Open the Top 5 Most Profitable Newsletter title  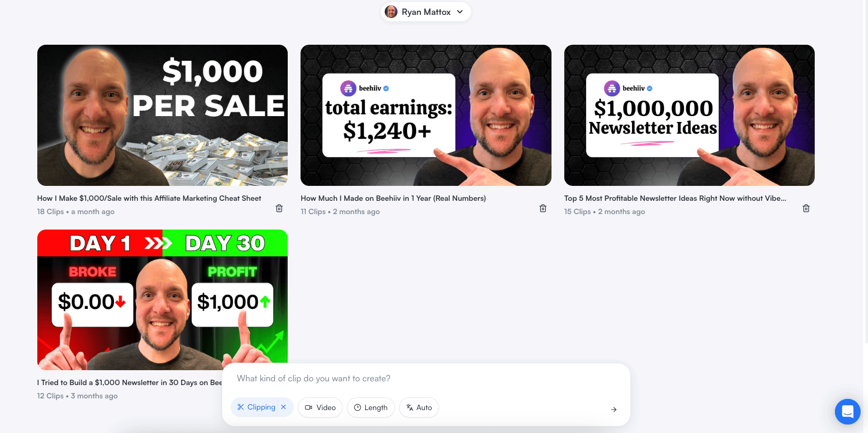(x=675, y=198)
